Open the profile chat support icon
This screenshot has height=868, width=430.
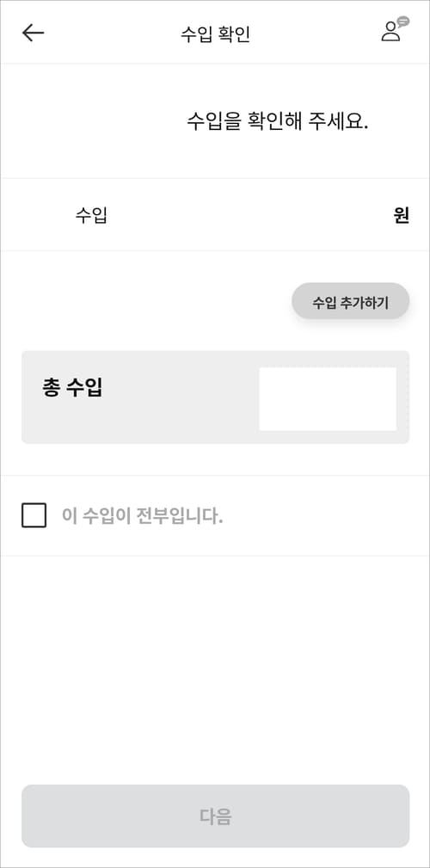click(395, 29)
